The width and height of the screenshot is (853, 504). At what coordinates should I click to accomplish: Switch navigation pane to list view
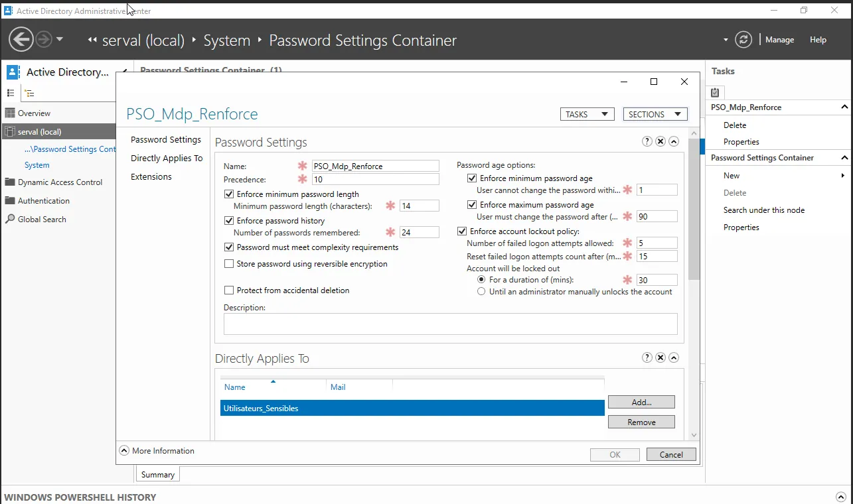click(11, 94)
